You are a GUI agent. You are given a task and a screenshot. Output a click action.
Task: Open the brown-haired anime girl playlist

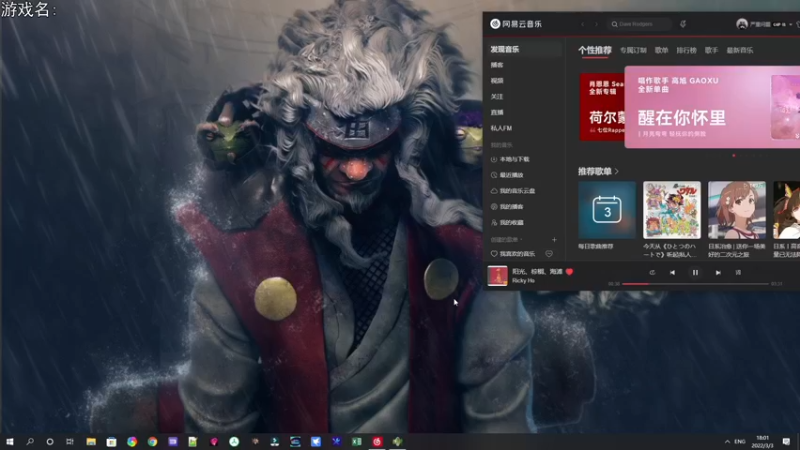[x=737, y=210]
